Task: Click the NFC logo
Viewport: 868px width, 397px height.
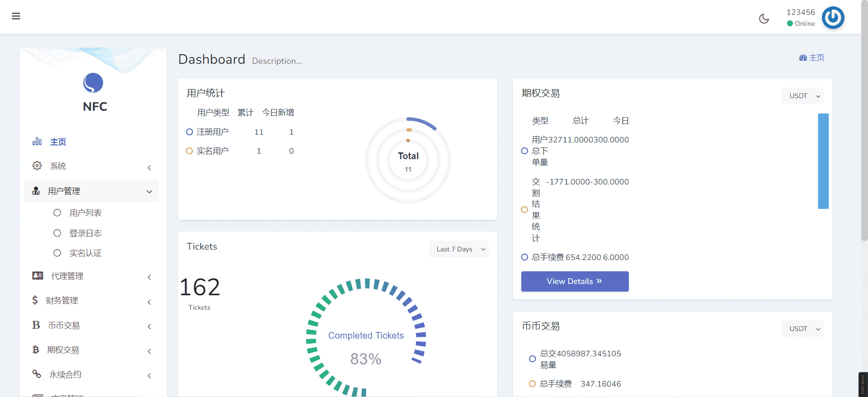Action: tap(93, 83)
